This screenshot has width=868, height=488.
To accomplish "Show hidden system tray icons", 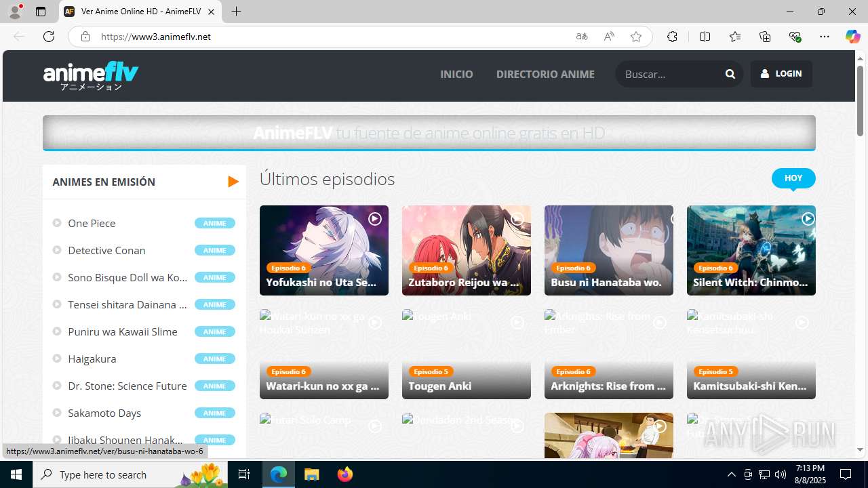I will [x=731, y=474].
